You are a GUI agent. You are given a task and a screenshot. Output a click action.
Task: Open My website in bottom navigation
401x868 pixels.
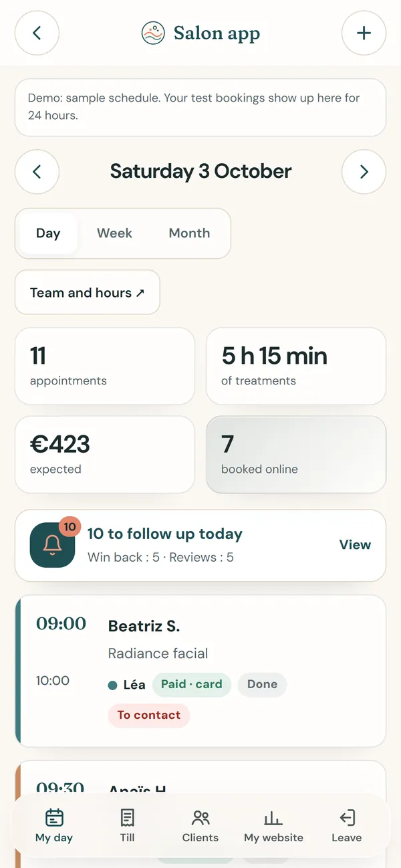pos(273,825)
